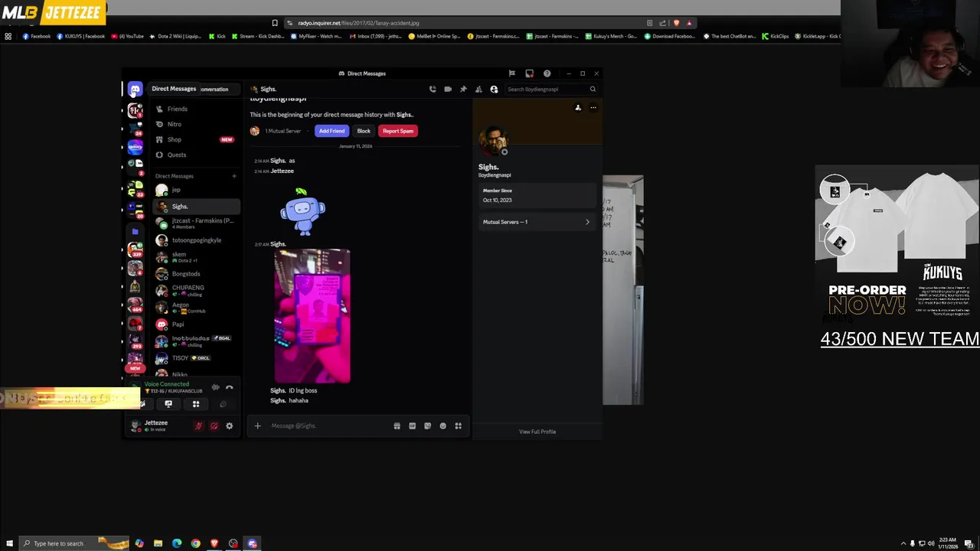Open DM with jep
The image size is (980, 551).
click(x=197, y=190)
